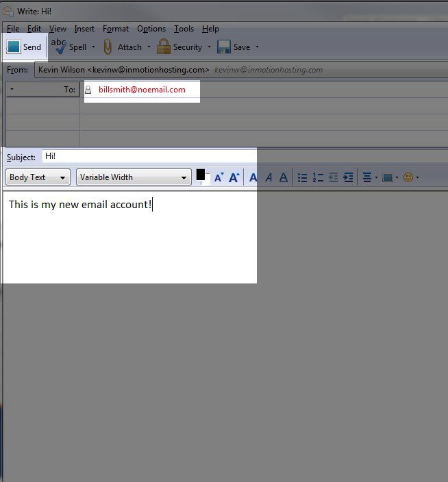Viewport: 448px width, 482px height.
Task: Open the Format menu
Action: (x=116, y=29)
